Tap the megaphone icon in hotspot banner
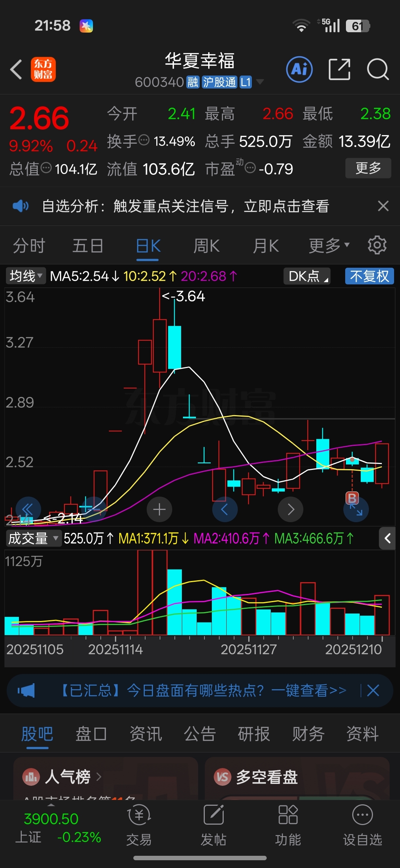This screenshot has width=400, height=868. 26,691
